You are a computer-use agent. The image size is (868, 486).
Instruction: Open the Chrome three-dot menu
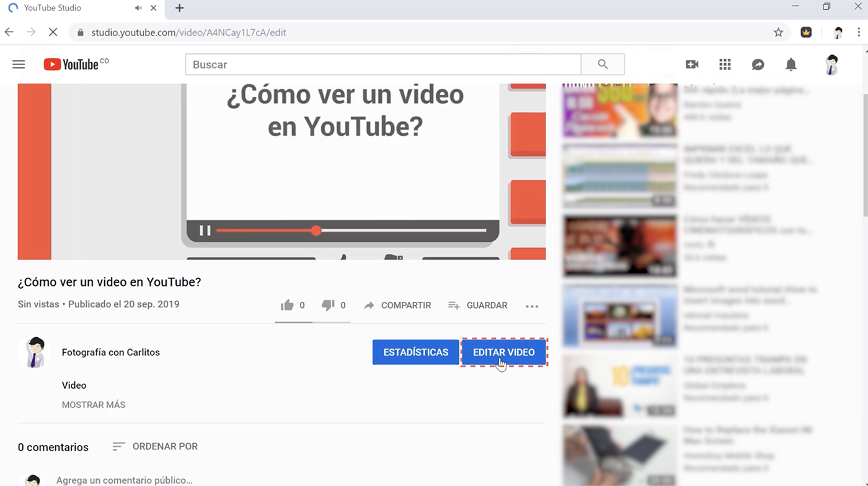click(859, 32)
